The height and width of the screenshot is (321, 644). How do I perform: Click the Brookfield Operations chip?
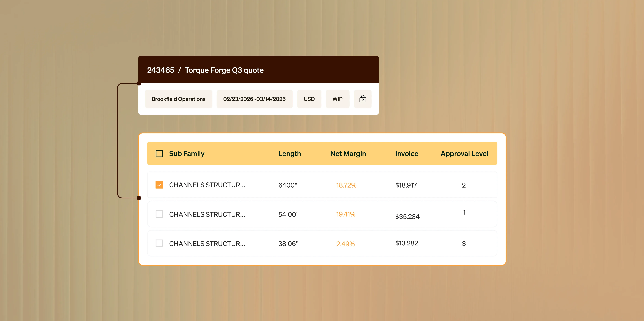coord(179,99)
